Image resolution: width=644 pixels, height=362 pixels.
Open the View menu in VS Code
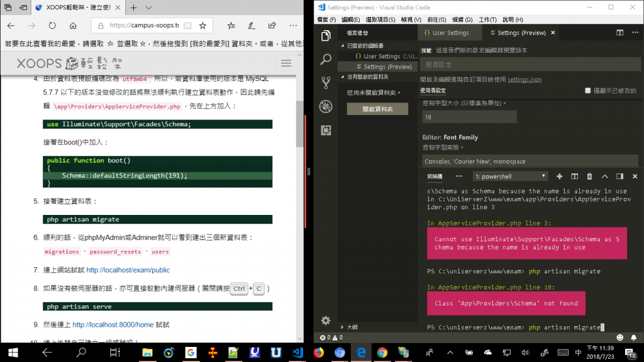coord(411,19)
